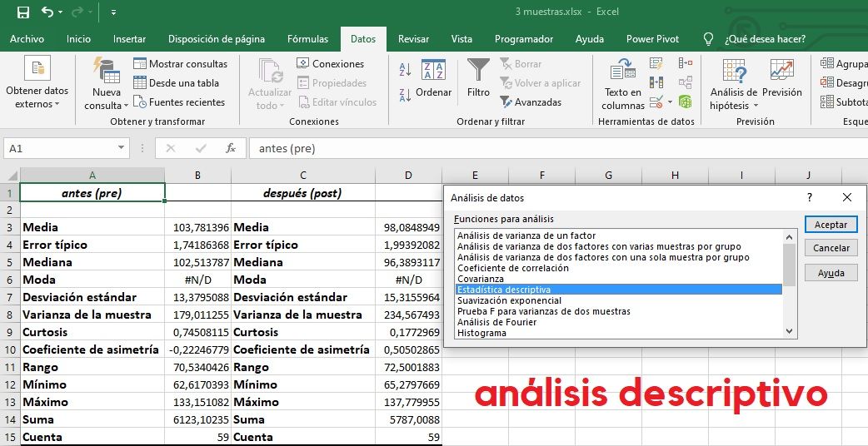
Task: Click the Undo arrow icon
Action: [47, 12]
